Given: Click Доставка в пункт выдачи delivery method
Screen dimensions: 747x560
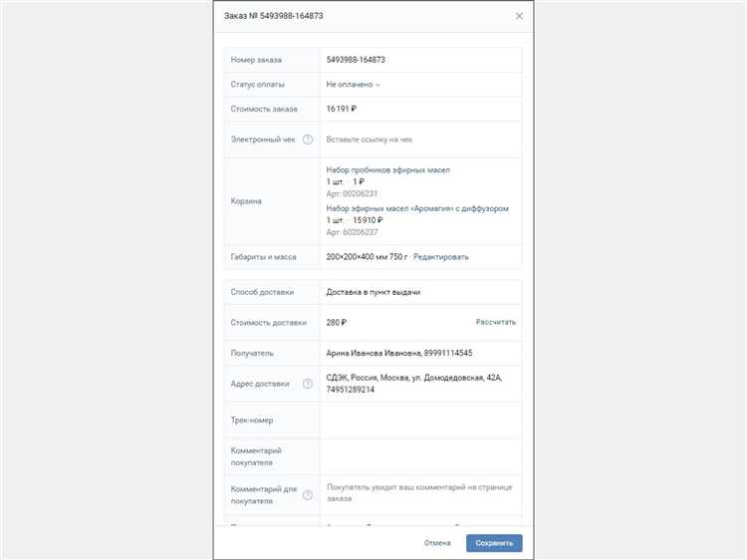Looking at the screenshot, I should tap(373, 292).
